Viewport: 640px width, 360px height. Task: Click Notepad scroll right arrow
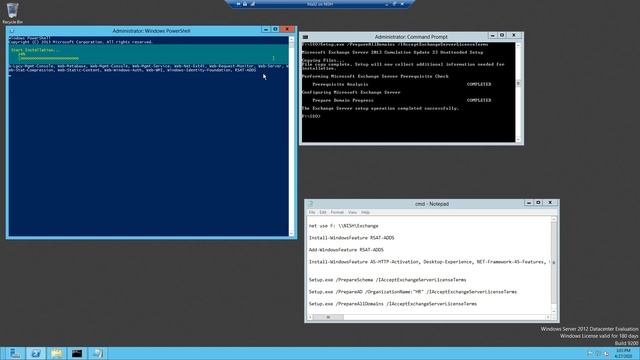click(x=548, y=317)
